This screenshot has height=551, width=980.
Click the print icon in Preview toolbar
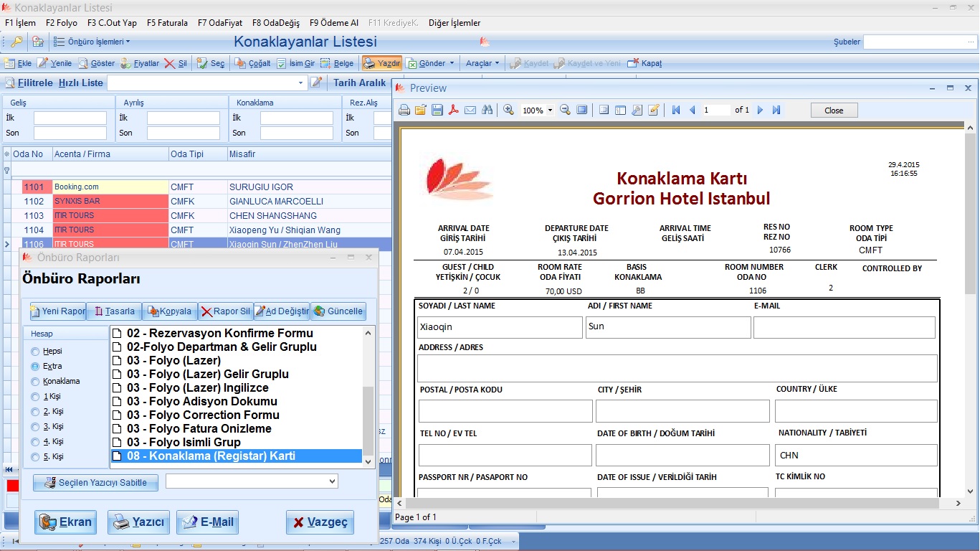click(x=404, y=110)
